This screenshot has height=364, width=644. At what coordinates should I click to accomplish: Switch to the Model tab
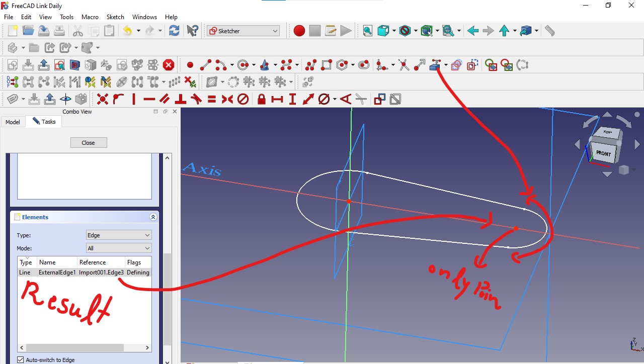pyautogui.click(x=13, y=121)
